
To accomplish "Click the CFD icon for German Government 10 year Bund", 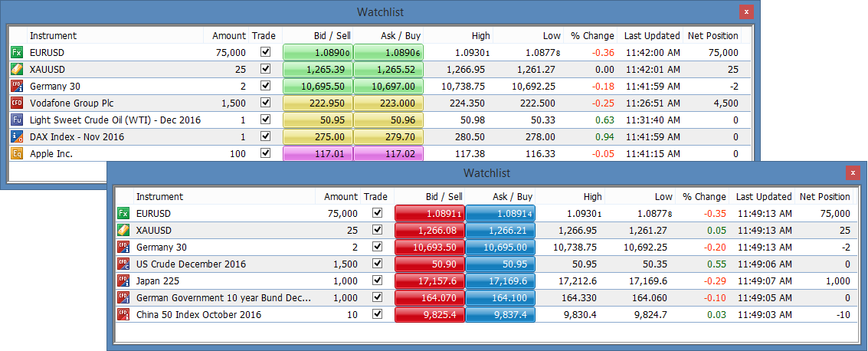I will pyautogui.click(x=123, y=298).
